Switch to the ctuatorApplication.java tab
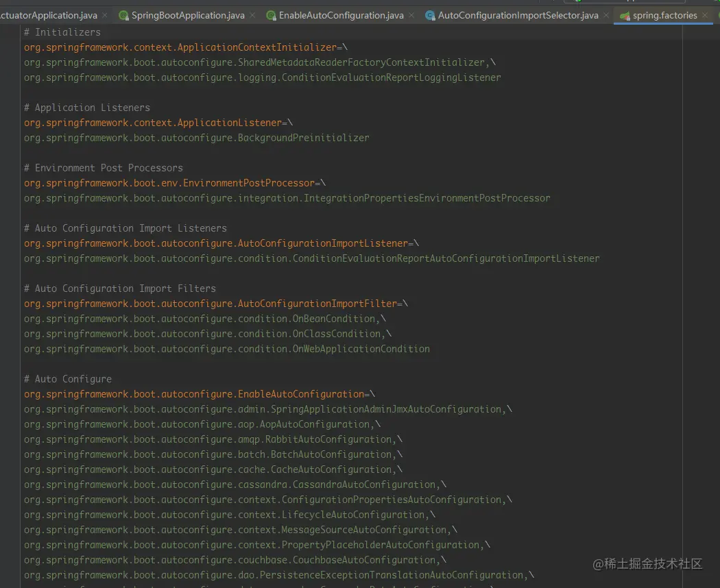720x588 pixels. click(49, 16)
